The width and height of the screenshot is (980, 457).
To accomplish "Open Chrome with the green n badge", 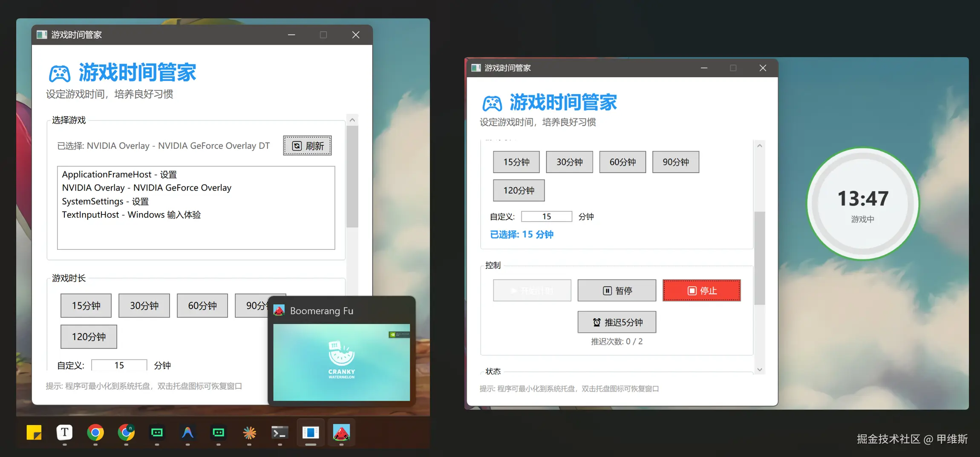I will [126, 433].
